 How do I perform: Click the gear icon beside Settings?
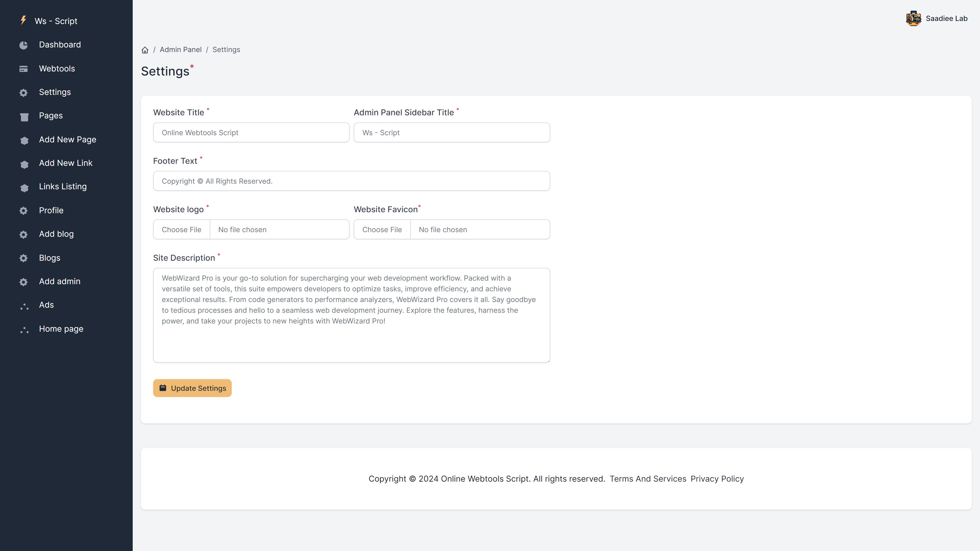click(23, 93)
